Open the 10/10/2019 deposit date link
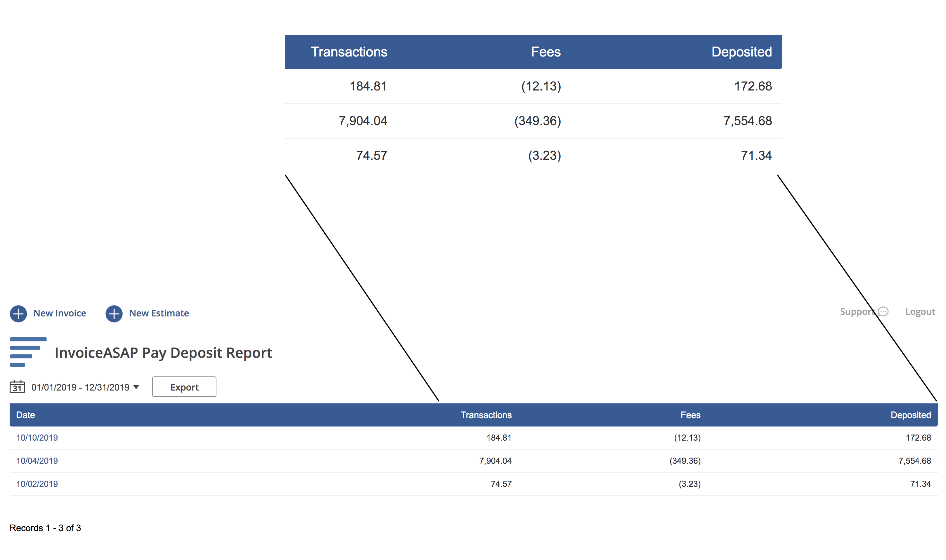The width and height of the screenshot is (946, 560). tap(37, 438)
